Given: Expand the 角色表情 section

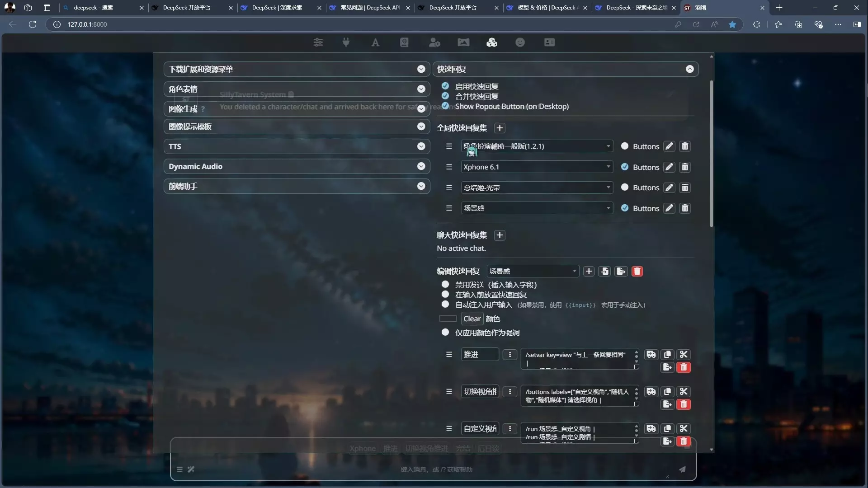Looking at the screenshot, I should [297, 89].
